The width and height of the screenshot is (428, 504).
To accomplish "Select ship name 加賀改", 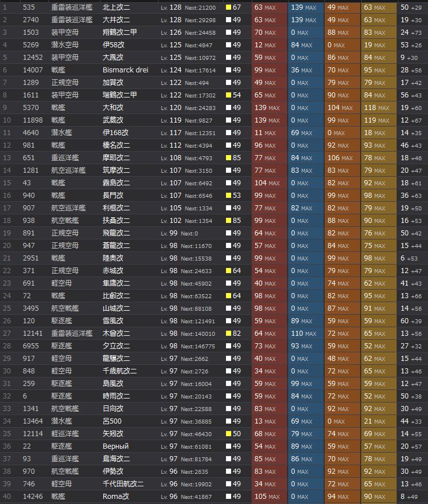I will (113, 83).
